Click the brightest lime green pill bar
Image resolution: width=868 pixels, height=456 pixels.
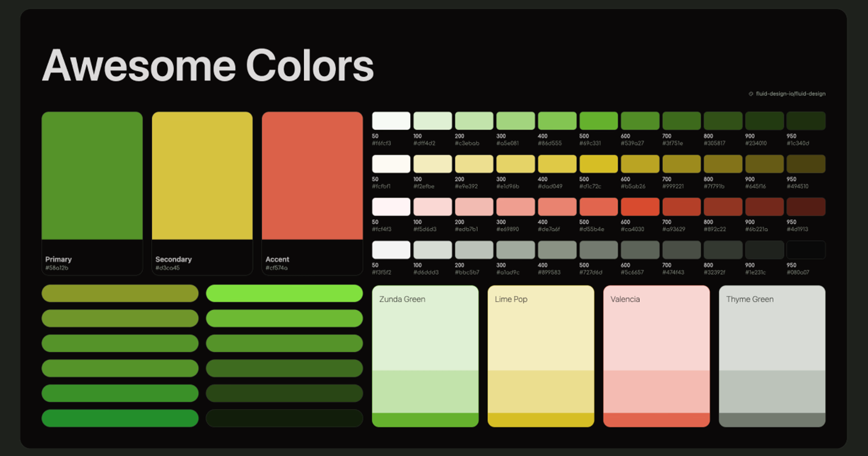[284, 293]
